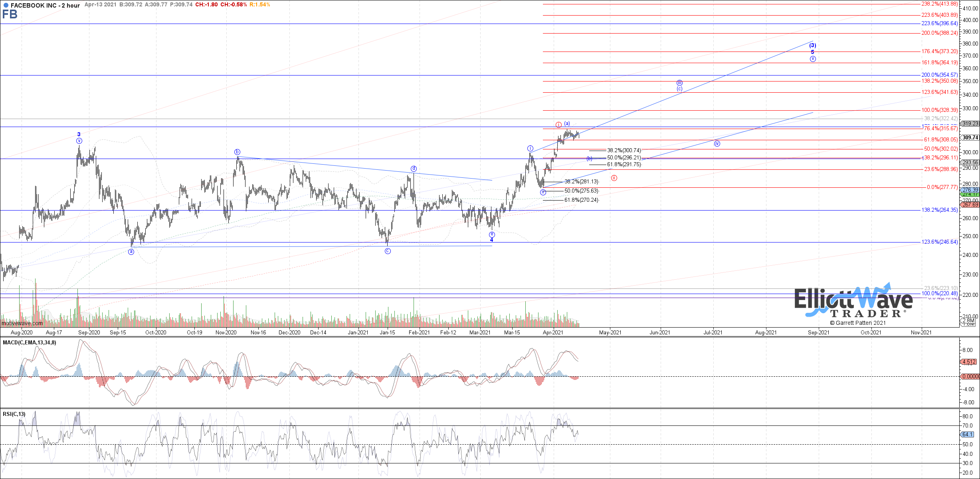Image resolution: width=980 pixels, height=479 pixels.
Task: Select the 'FACEBOOK INC - 2 hour' chart title
Action: (x=45, y=5)
